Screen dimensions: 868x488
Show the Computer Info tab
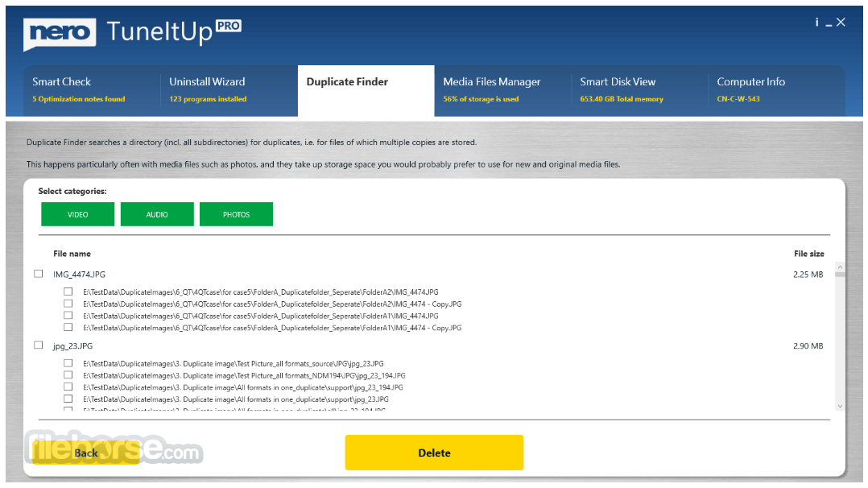pos(777,90)
